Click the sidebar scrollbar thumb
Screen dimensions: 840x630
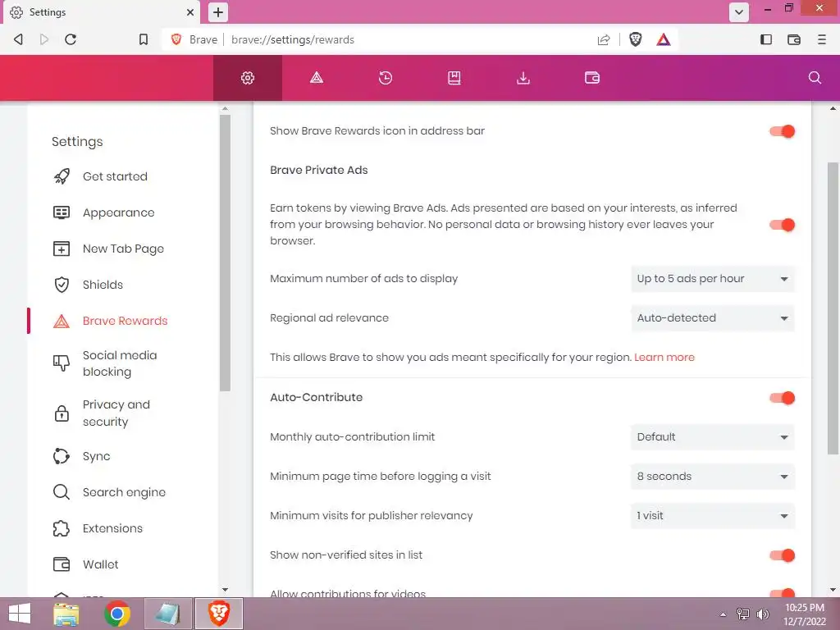click(x=225, y=252)
